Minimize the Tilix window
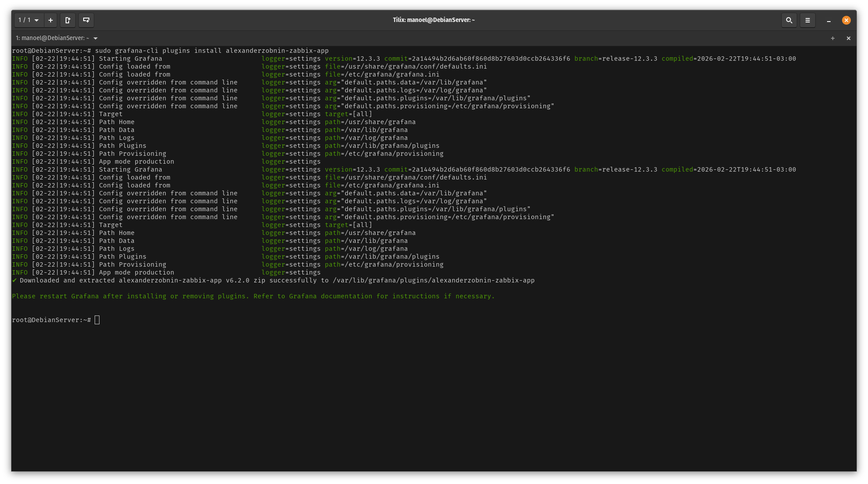The width and height of the screenshot is (868, 484). (828, 20)
